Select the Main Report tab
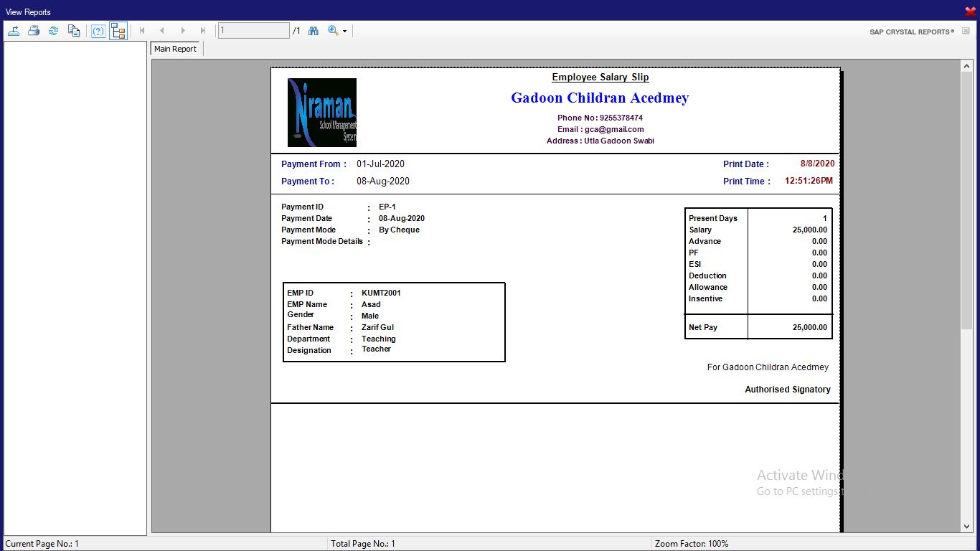This screenshot has height=551, width=980. coord(175,49)
